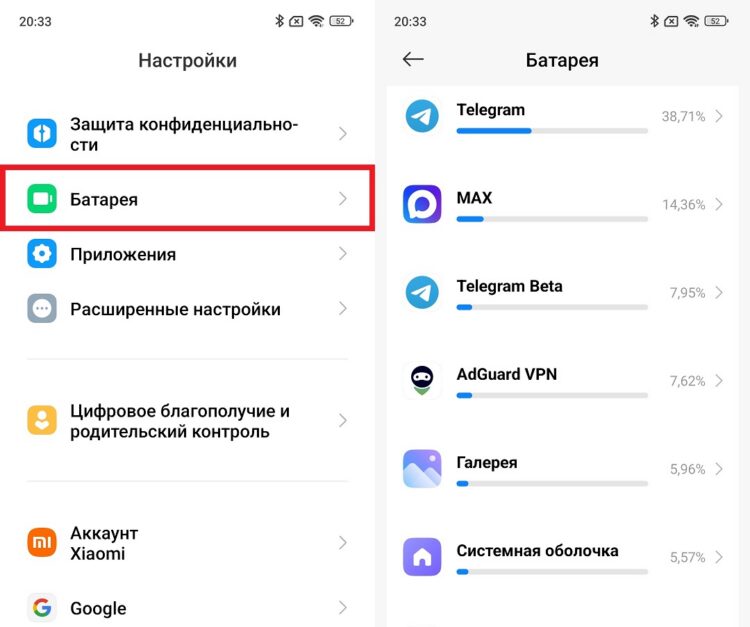Expand Telegram 38,71% details chevron
The image size is (750, 627).
pos(719,116)
